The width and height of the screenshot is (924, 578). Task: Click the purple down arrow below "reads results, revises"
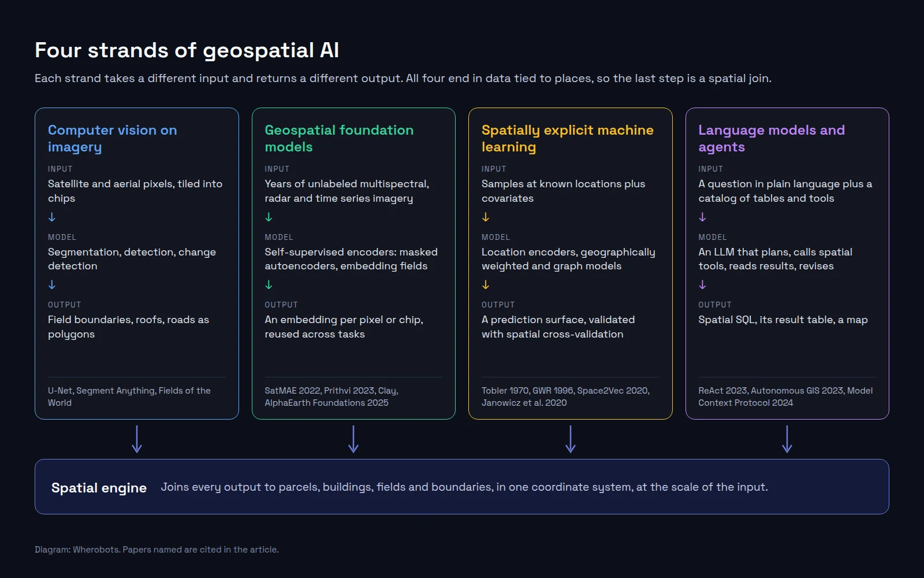(702, 285)
